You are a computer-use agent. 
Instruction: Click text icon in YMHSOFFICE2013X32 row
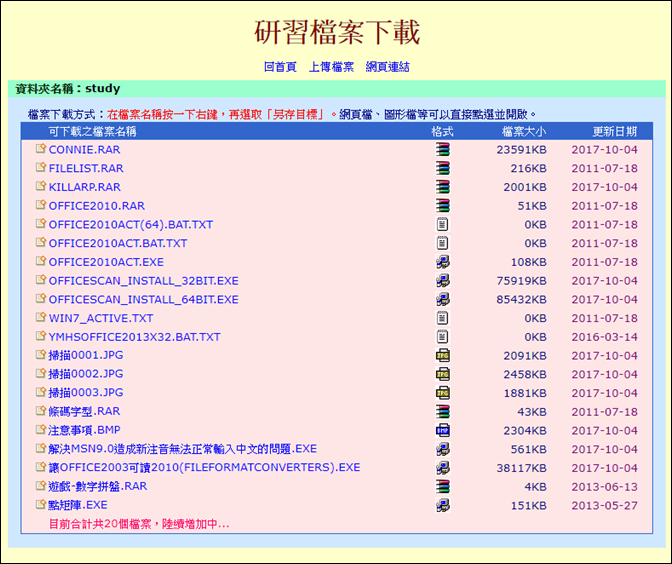coord(443,337)
